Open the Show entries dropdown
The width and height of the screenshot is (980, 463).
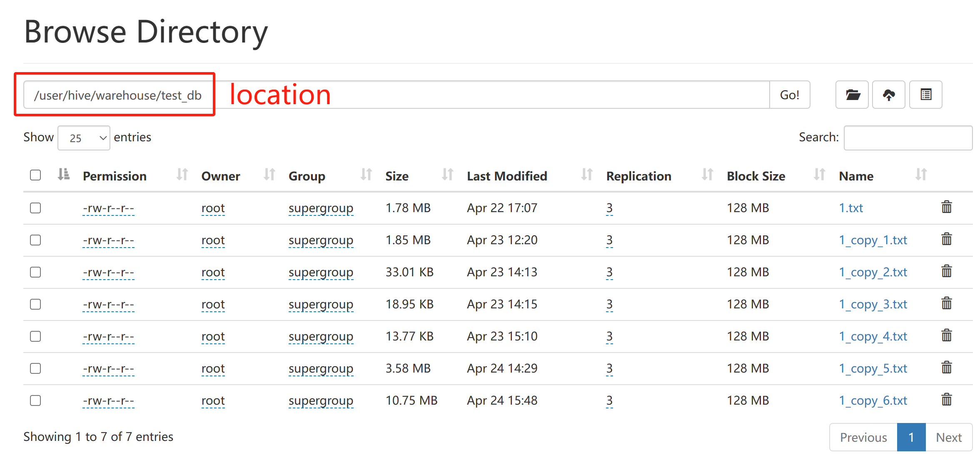point(84,138)
